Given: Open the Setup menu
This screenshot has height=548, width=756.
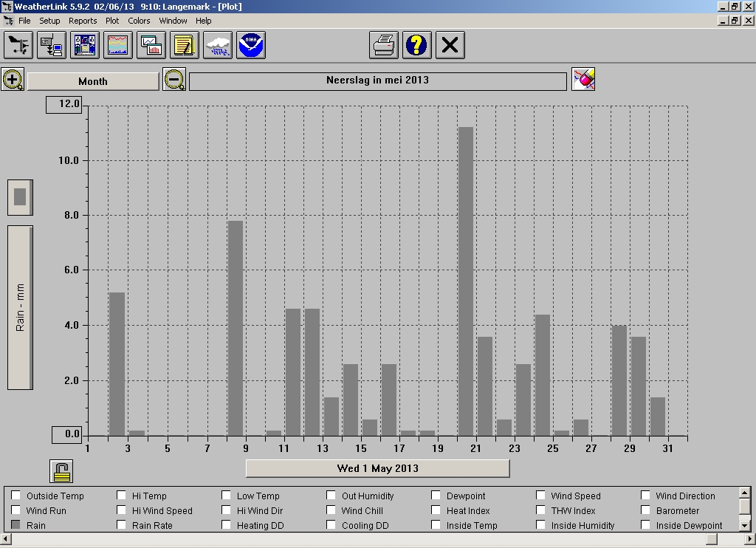Looking at the screenshot, I should click(49, 21).
